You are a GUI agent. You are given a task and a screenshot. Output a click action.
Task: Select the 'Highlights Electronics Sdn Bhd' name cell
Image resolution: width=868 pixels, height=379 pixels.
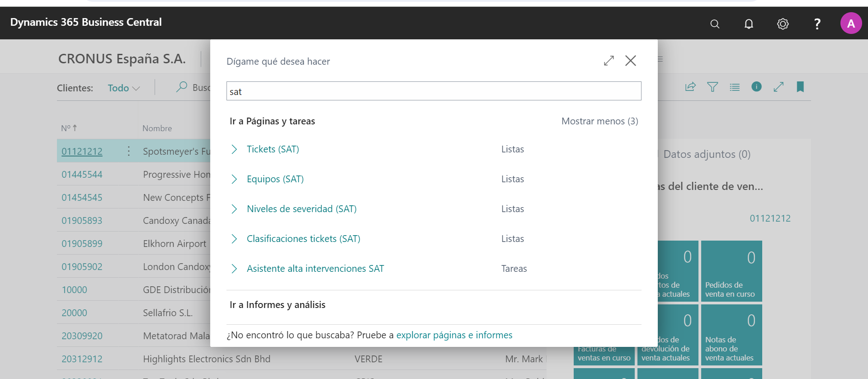tap(207, 359)
